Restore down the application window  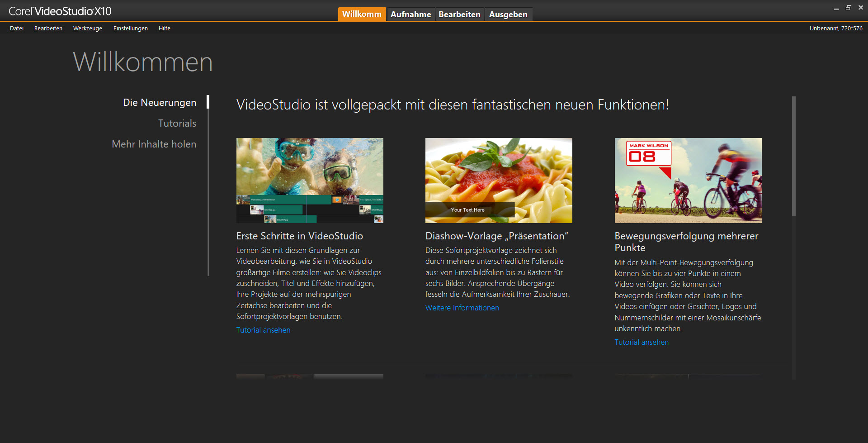849,8
